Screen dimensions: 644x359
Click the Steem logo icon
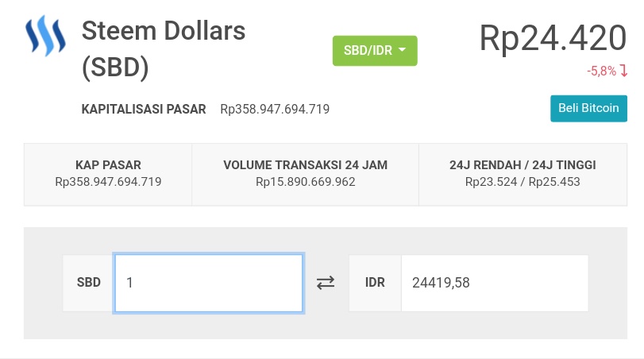[45, 36]
